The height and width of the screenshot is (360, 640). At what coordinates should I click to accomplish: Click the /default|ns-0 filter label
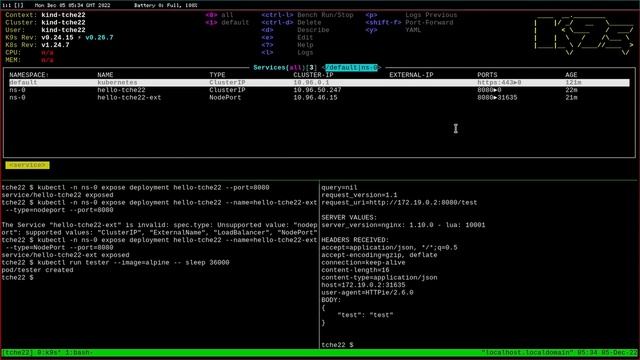352,68
